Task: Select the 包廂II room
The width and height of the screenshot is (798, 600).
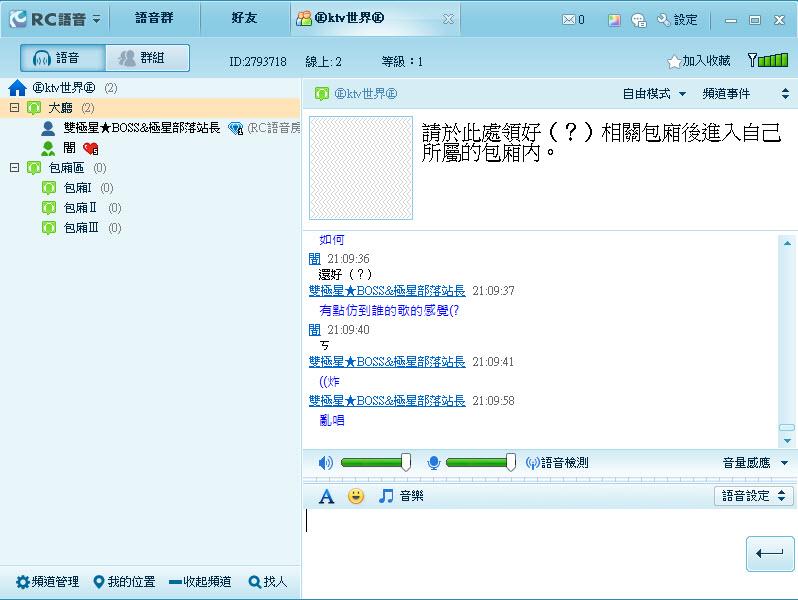Action: pyautogui.click(x=80, y=208)
